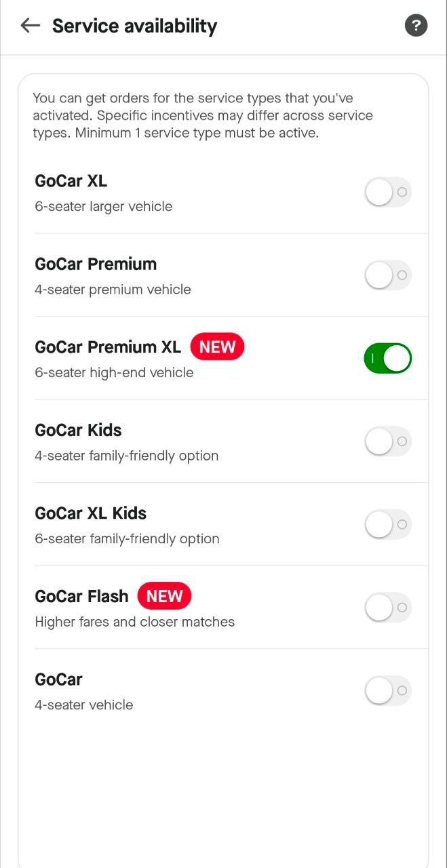447x868 pixels.
Task: Toggle on the basic GoCar service
Action: (388, 690)
